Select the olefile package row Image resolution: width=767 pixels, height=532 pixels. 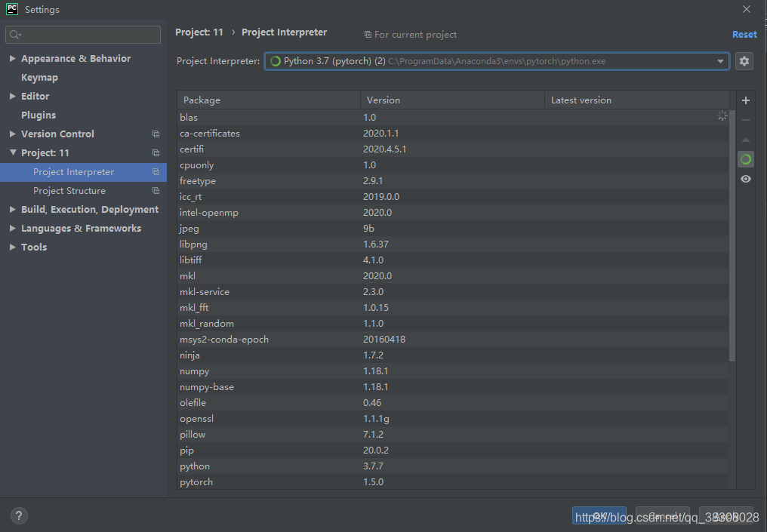pos(453,403)
